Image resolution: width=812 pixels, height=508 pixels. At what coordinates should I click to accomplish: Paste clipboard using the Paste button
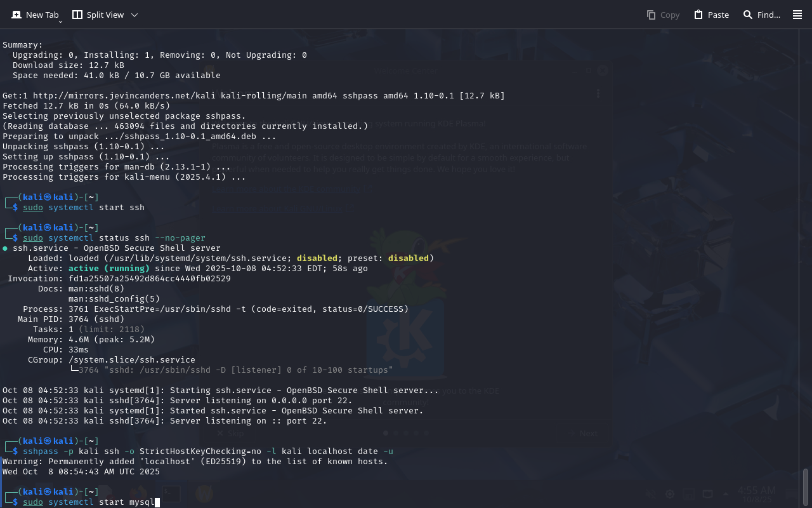tap(711, 15)
